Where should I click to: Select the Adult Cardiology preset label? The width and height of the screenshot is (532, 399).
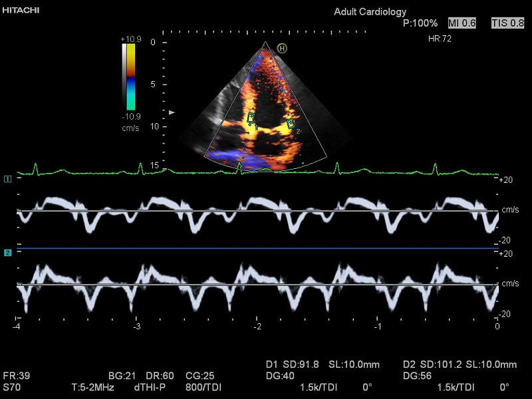(x=370, y=11)
